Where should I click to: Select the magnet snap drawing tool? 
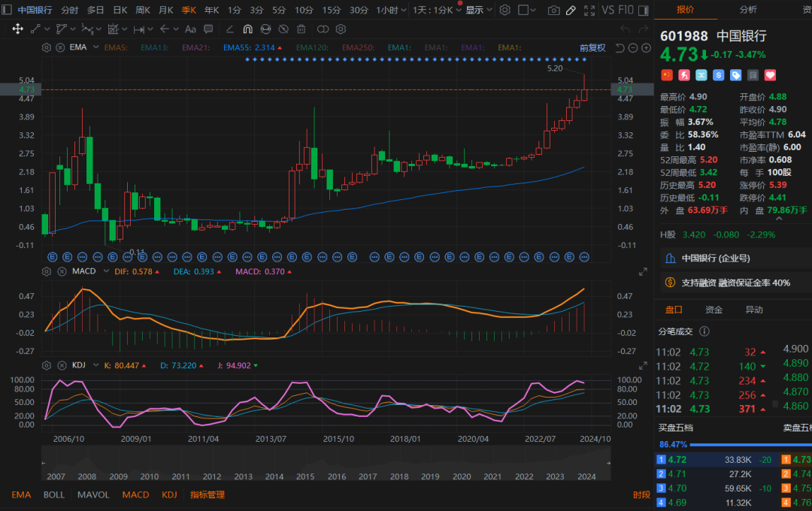coord(247,29)
